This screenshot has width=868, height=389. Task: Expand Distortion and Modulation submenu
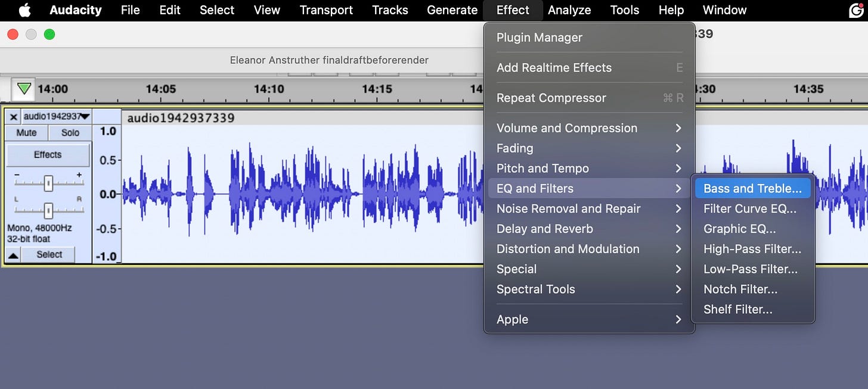tap(589, 250)
